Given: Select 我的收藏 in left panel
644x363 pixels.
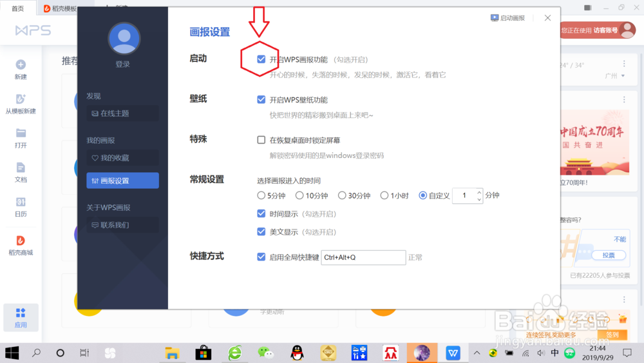Looking at the screenshot, I should pyautogui.click(x=122, y=158).
